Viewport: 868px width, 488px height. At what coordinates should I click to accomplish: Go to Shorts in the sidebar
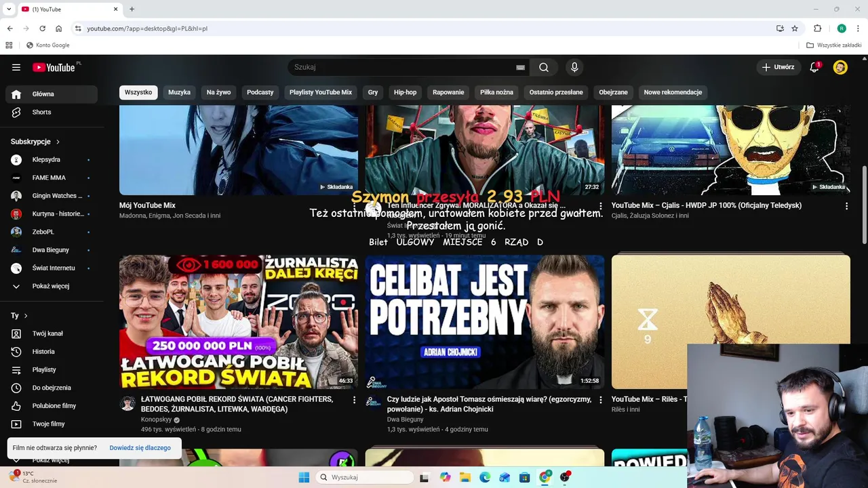pos(52,112)
